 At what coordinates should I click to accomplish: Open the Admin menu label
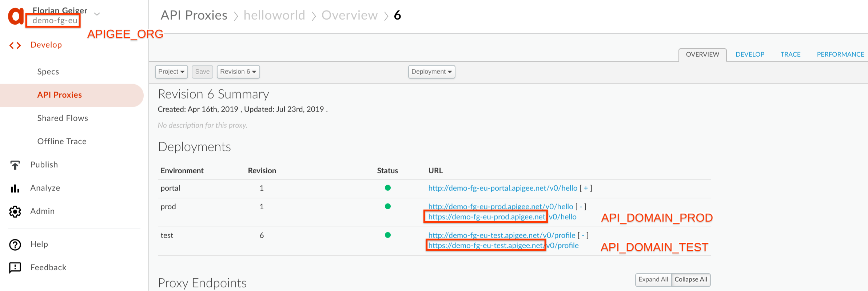point(43,211)
